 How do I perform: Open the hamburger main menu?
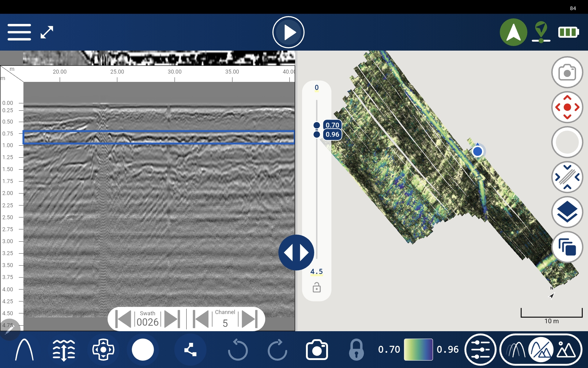pos(19,32)
